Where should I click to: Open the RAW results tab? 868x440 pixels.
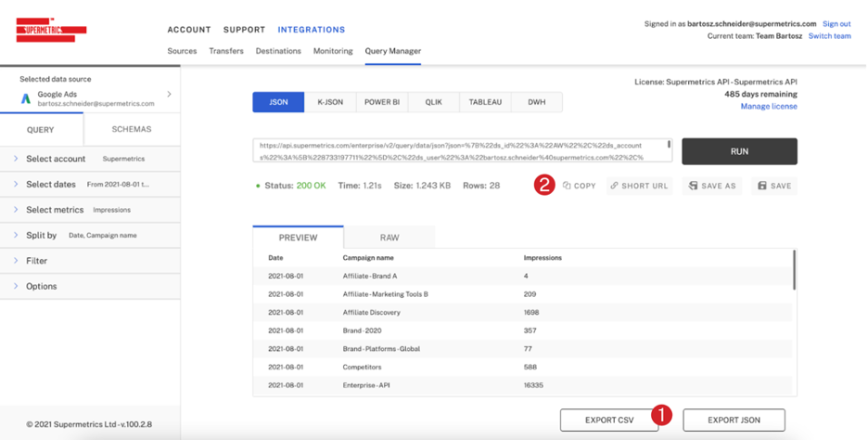coord(389,238)
